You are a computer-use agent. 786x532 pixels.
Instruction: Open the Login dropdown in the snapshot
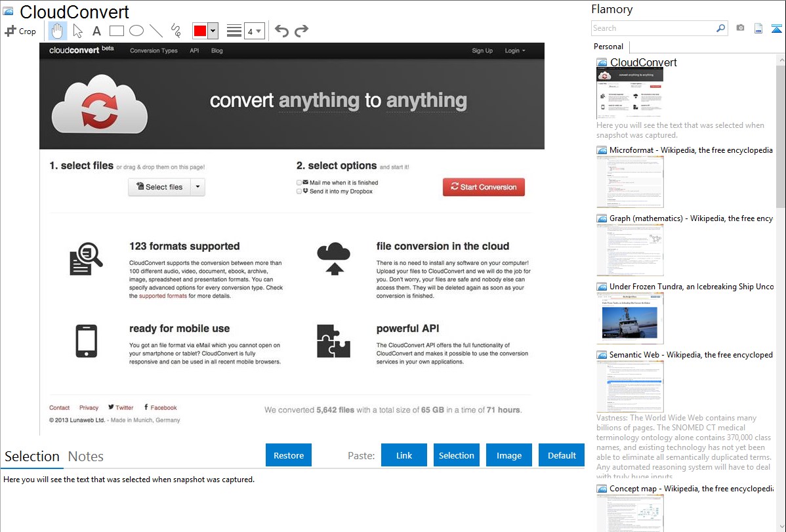coord(515,51)
